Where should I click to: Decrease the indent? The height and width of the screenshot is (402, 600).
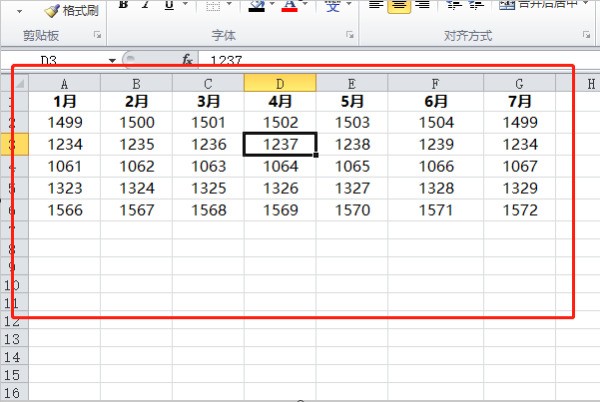453,6
